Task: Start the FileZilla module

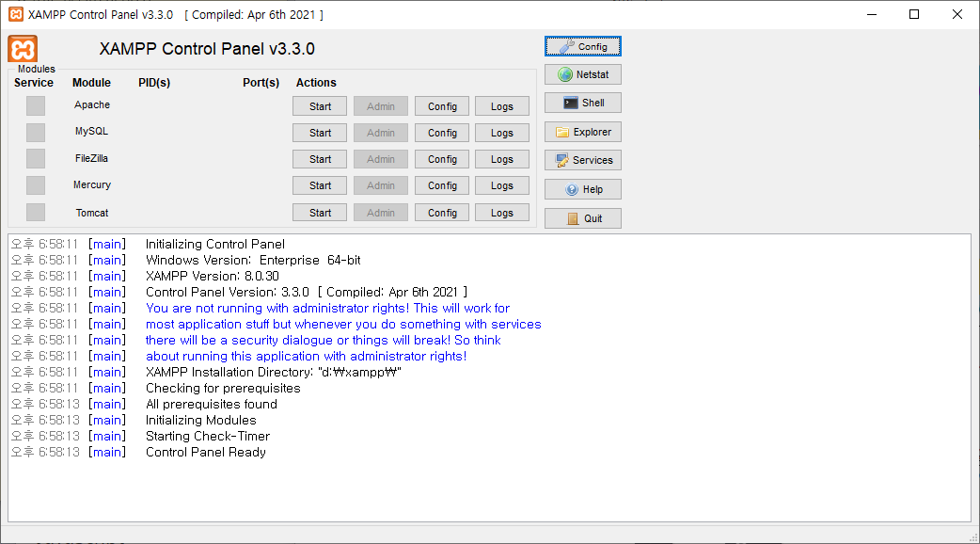Action: [x=320, y=159]
